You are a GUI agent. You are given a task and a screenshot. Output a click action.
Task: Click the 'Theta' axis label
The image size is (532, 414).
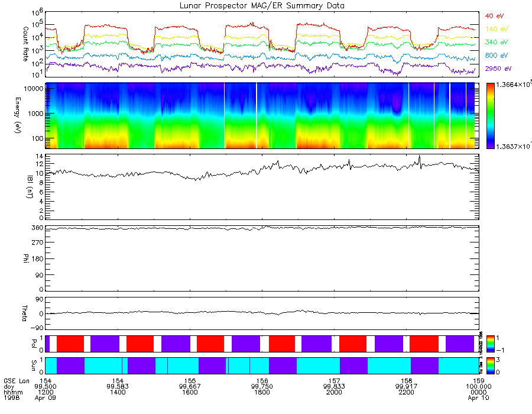coord(24,313)
